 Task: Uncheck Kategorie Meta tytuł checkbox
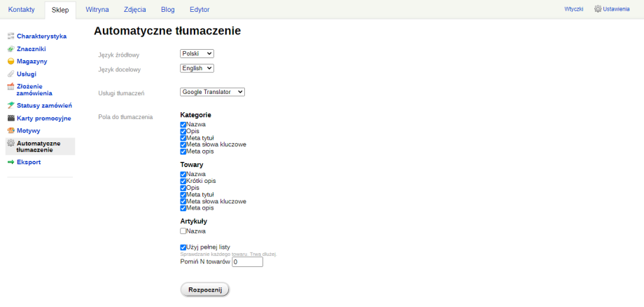point(183,138)
